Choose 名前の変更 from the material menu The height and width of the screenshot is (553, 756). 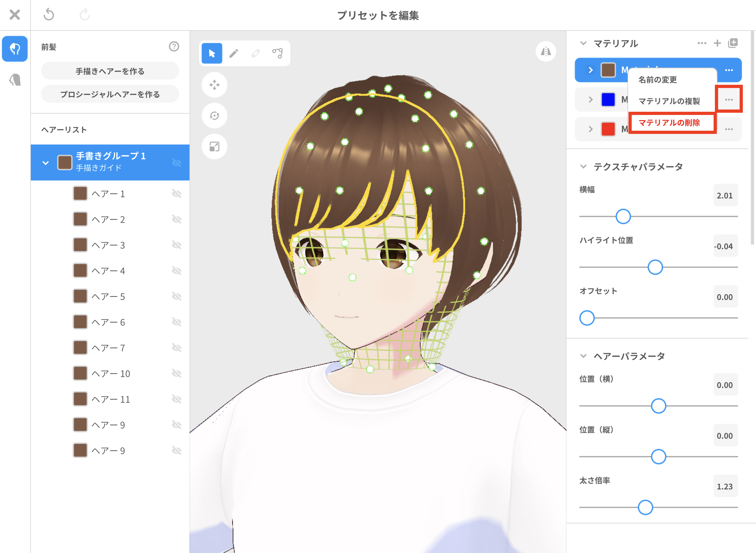(658, 80)
